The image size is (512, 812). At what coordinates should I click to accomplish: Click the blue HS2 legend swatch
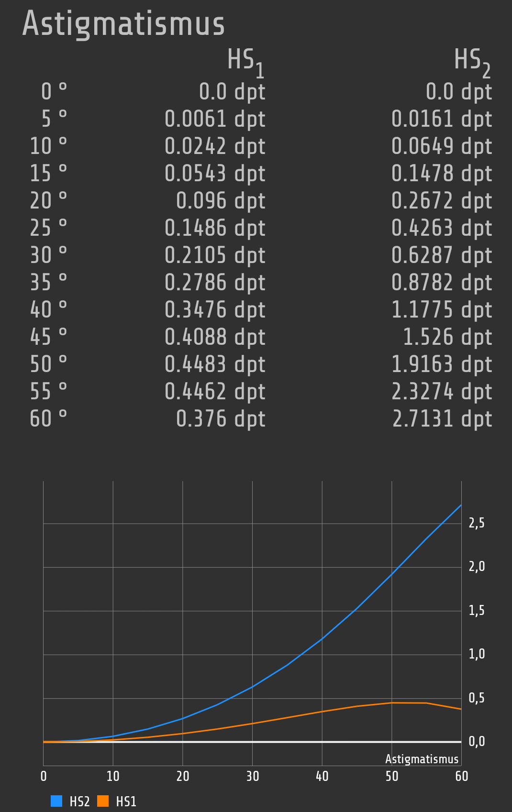coord(56,801)
